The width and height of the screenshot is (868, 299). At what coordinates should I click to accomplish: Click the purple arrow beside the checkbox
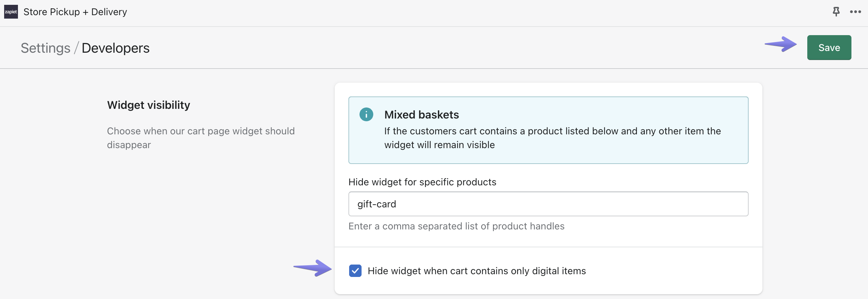click(x=313, y=268)
